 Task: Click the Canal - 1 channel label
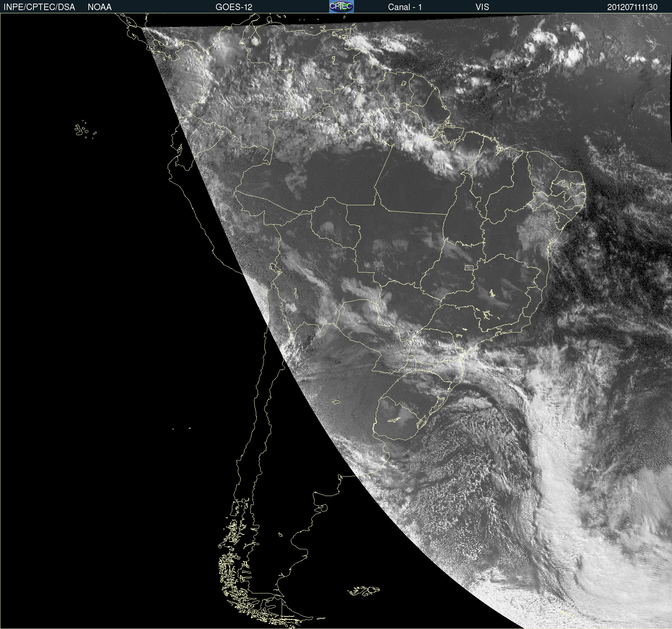point(405,7)
